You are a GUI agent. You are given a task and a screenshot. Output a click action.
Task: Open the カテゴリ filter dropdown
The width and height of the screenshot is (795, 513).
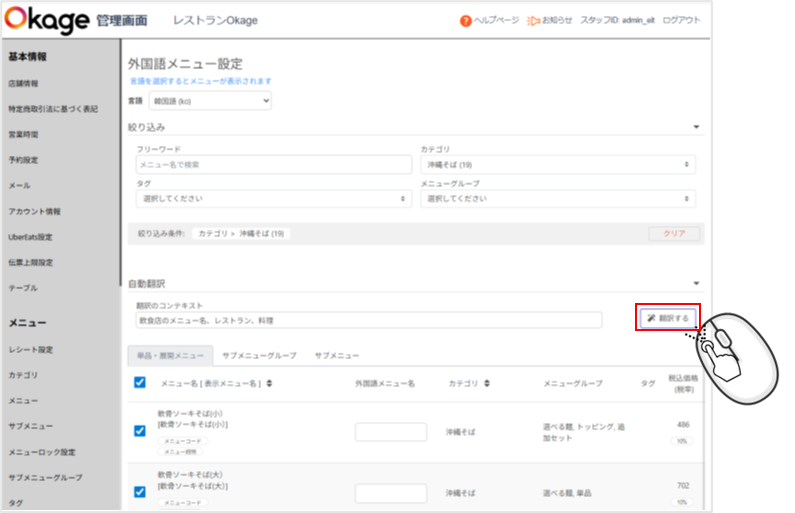pyautogui.click(x=557, y=165)
